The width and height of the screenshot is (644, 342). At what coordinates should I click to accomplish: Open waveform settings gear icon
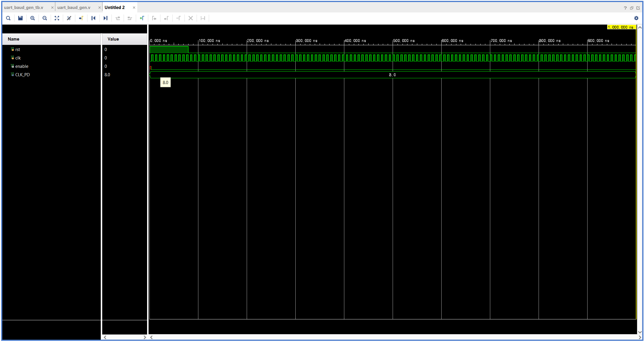point(636,18)
